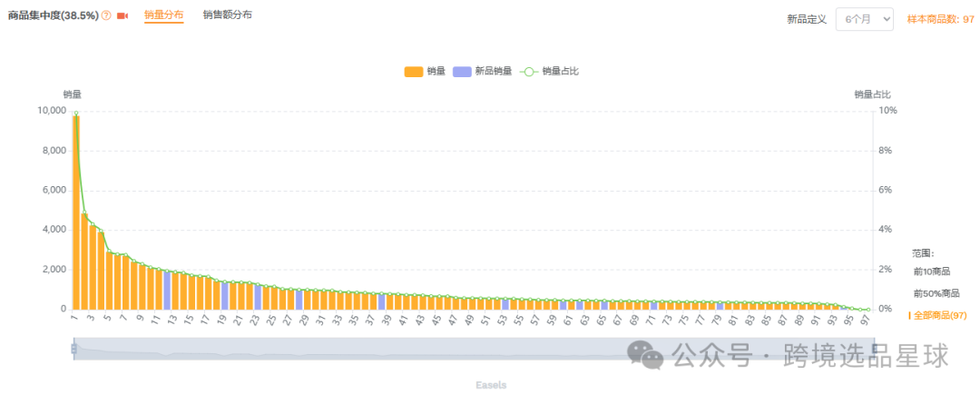Toggle the purple 新品销量 legend series

(482, 72)
